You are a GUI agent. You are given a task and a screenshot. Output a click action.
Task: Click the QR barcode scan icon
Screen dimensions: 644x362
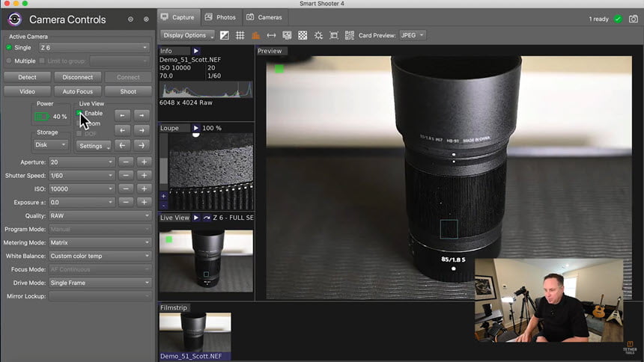pos(350,35)
